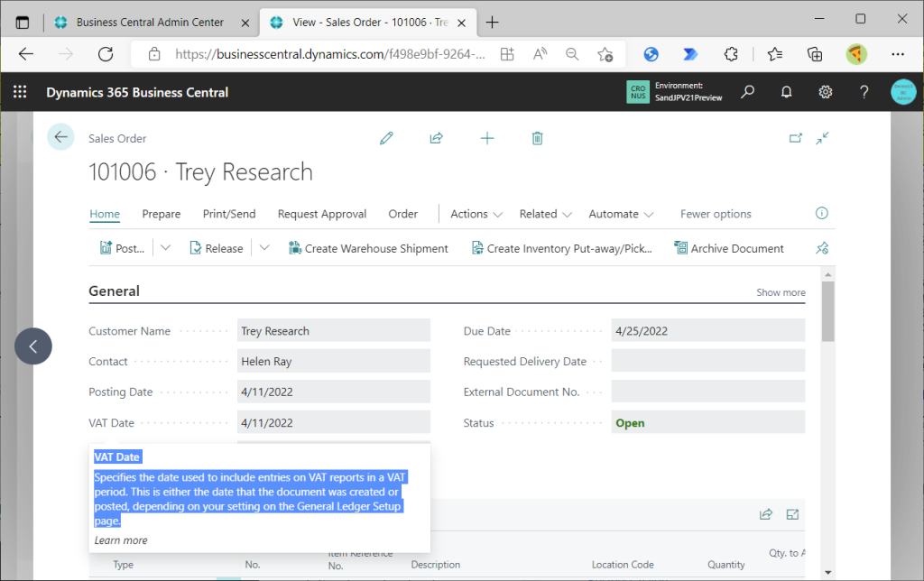The width and height of the screenshot is (924, 581).
Task: Expand the Release options dropdown arrow
Action: [264, 248]
